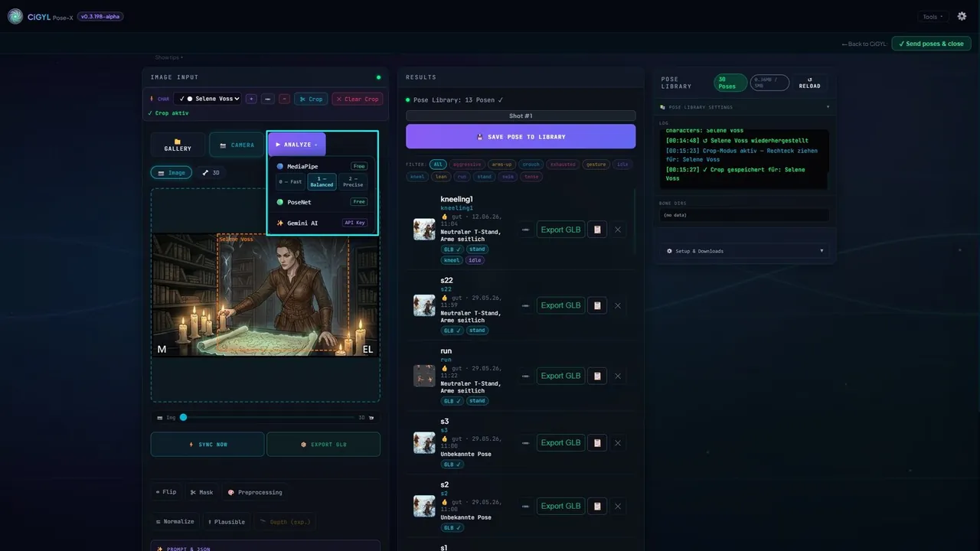Click the dash icon on the run row
980x551 pixels.
(526, 376)
